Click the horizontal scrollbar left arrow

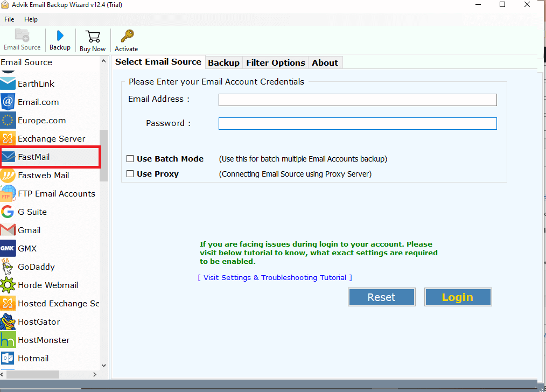pos(3,375)
